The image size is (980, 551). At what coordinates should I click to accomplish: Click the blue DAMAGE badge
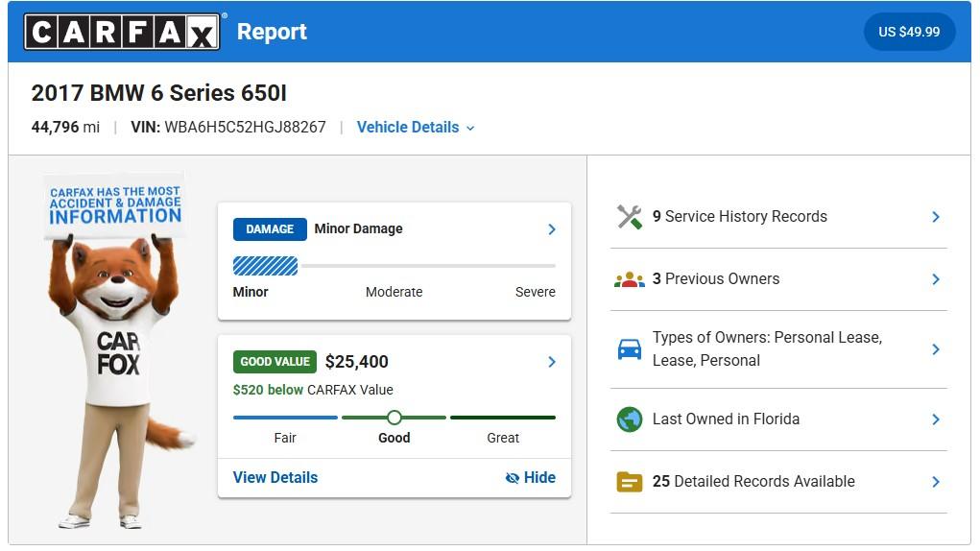[270, 229]
